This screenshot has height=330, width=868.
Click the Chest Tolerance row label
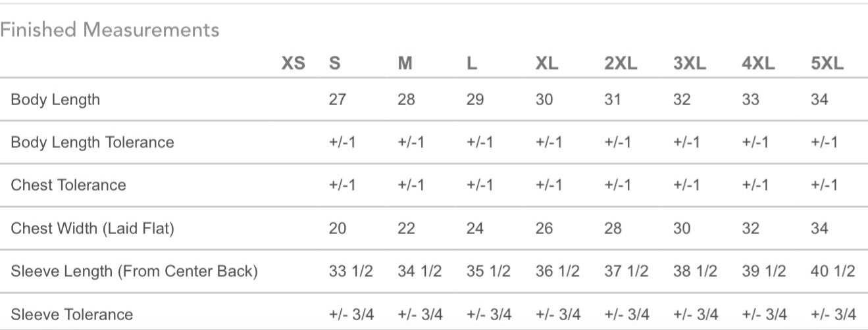click(68, 185)
